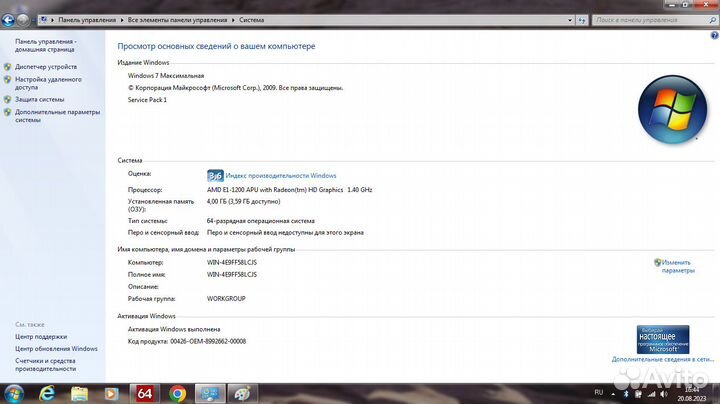Open Центр поддержки
The image size is (720, 404).
[x=41, y=337]
